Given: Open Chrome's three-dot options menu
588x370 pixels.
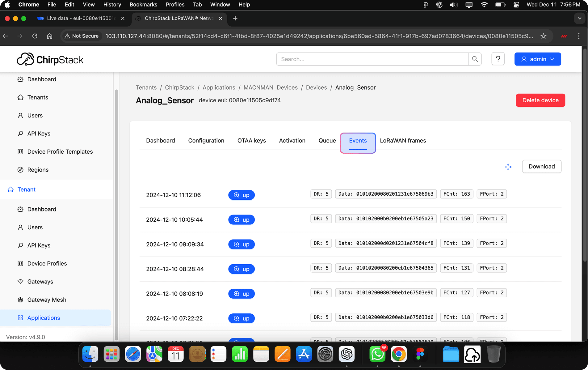Looking at the screenshot, I should tap(579, 36).
